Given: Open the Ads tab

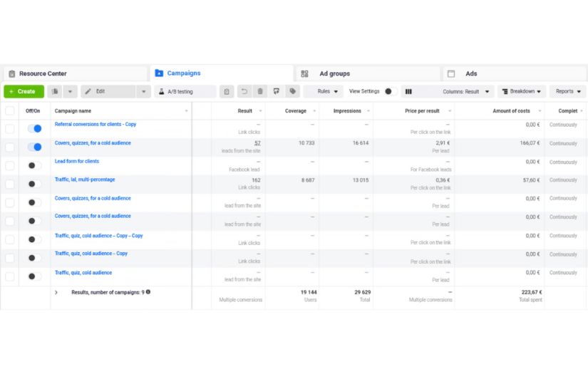Looking at the screenshot, I should (514, 73).
